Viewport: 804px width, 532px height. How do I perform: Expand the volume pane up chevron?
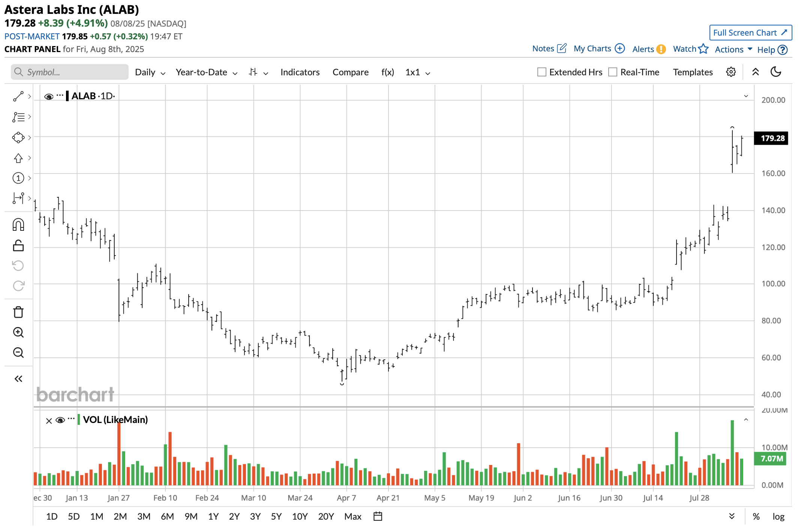[x=746, y=420]
